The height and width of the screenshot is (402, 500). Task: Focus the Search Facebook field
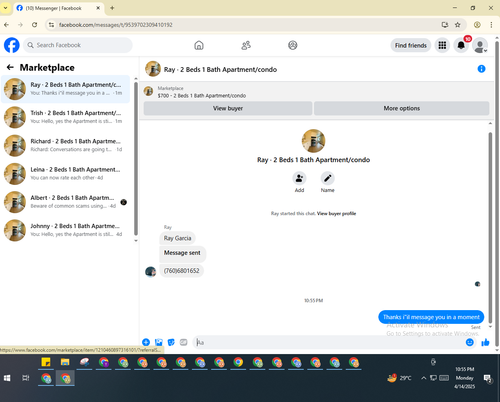pos(78,45)
